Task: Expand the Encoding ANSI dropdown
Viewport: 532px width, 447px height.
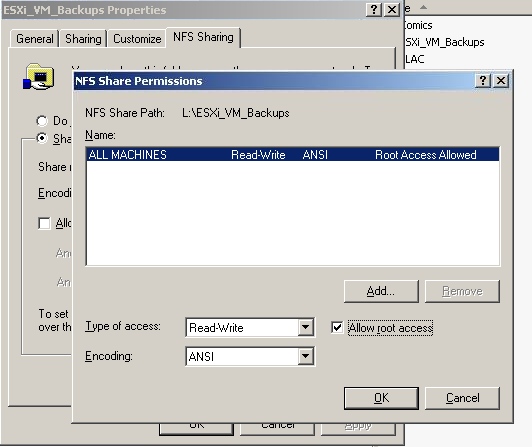Action: pyautogui.click(x=305, y=356)
